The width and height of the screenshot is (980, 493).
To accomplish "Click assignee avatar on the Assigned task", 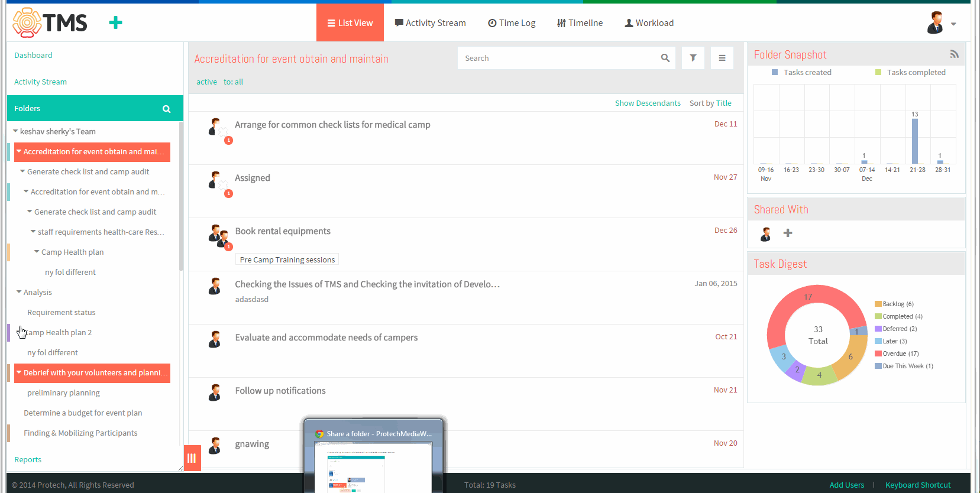I will (215, 180).
